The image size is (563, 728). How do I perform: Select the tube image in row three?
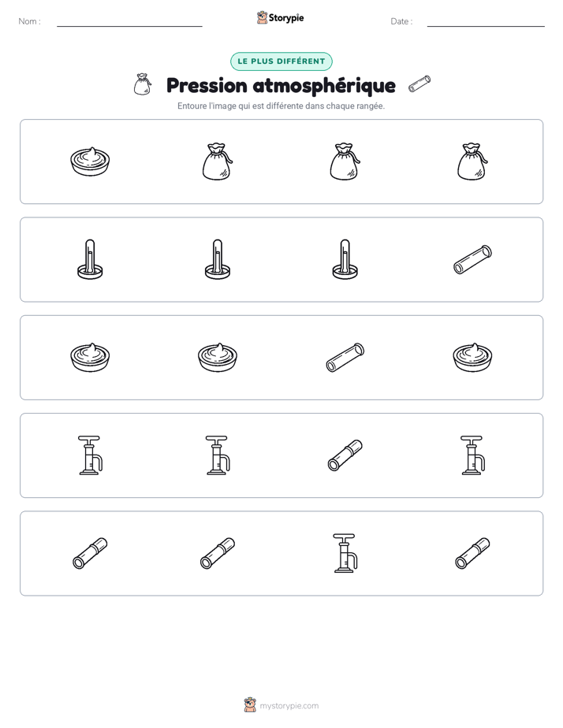pyautogui.click(x=345, y=358)
